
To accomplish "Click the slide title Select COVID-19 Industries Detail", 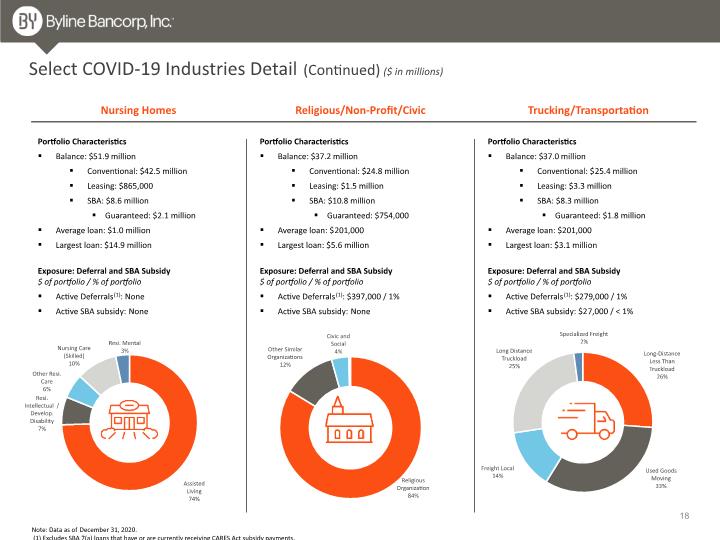I will [x=163, y=69].
